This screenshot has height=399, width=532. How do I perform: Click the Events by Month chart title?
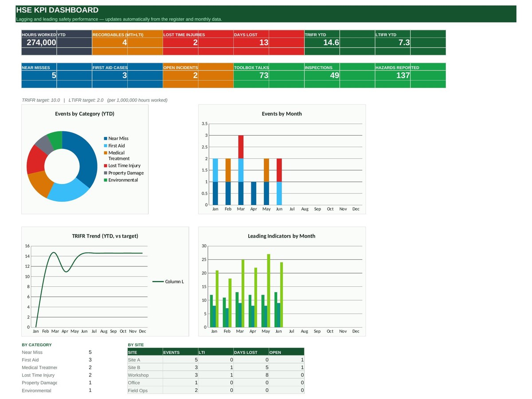[282, 114]
